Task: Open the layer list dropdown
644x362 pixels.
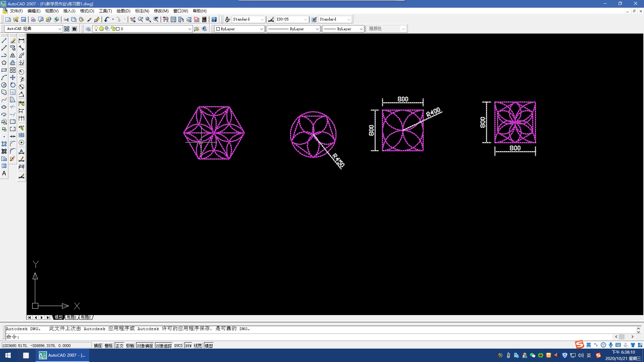Action: (190, 29)
